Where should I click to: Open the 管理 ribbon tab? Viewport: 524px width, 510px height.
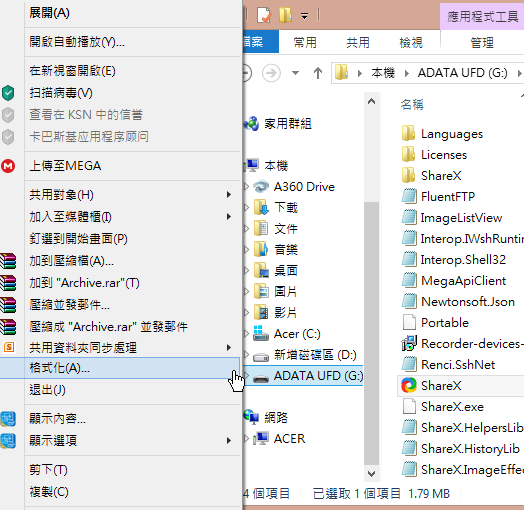tap(482, 42)
